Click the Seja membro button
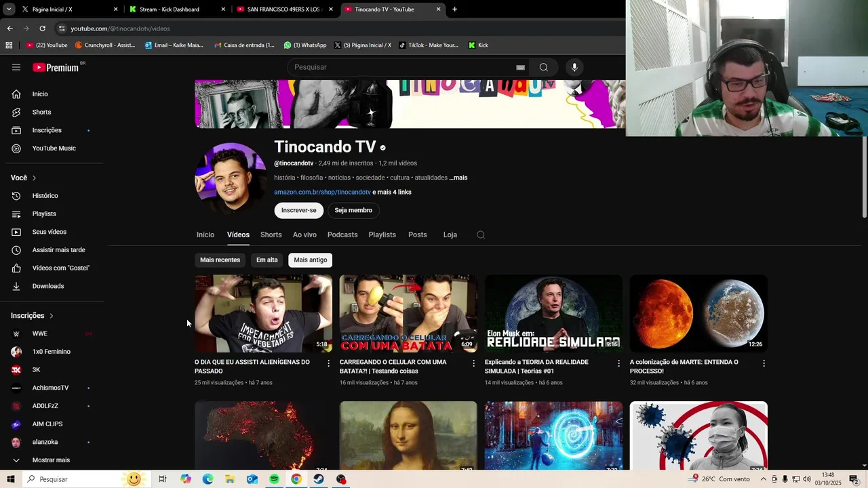 tap(353, 210)
